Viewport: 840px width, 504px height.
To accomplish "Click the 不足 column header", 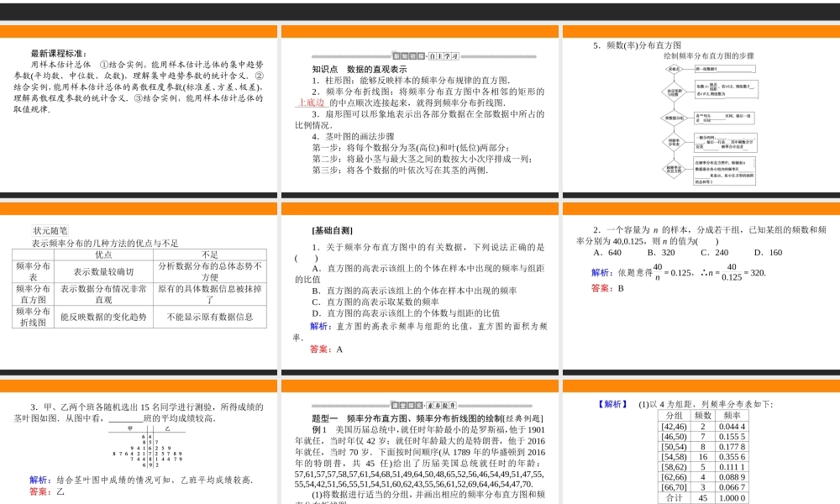I will [209, 255].
